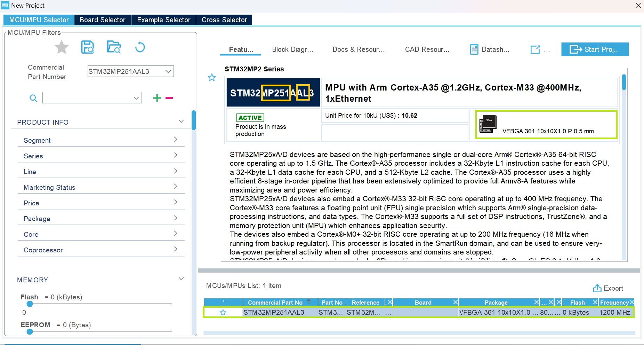Click the 1200 MHz frequency cell
Screen dimensions: 644x345
coord(614,312)
